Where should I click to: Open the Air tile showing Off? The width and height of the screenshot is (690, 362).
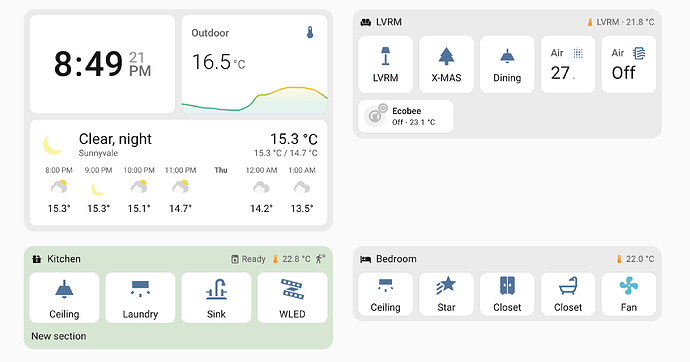pos(628,64)
